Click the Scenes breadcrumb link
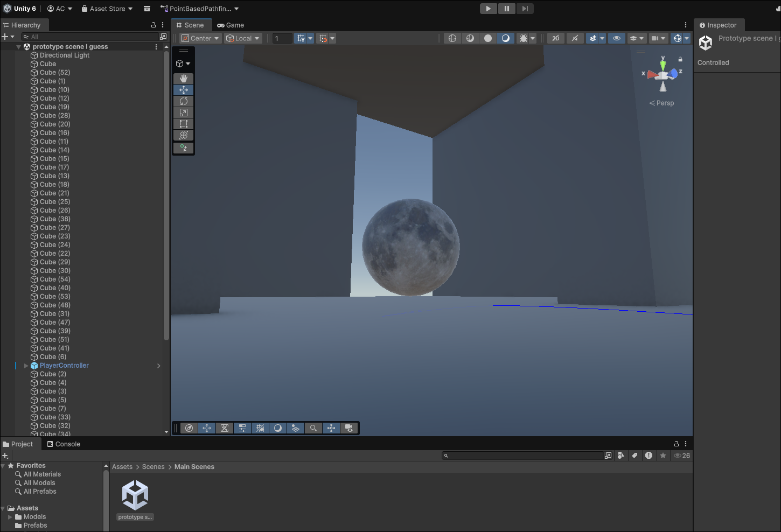 coord(153,467)
